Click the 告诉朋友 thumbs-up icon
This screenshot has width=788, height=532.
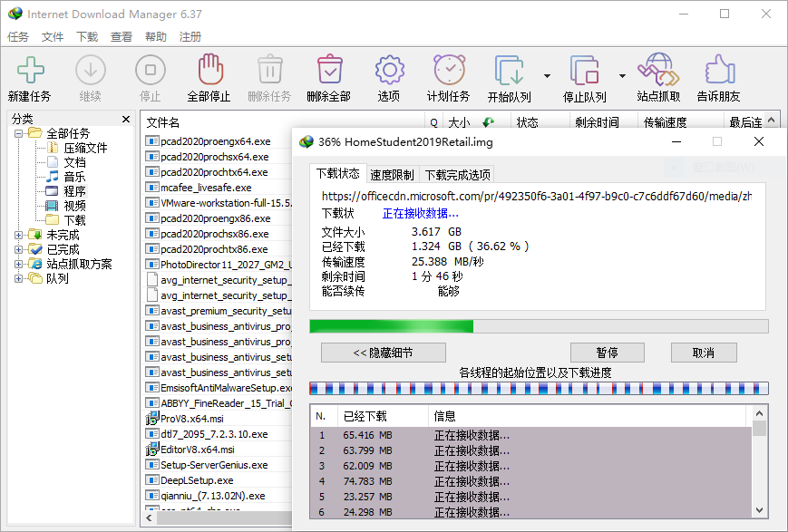718,72
